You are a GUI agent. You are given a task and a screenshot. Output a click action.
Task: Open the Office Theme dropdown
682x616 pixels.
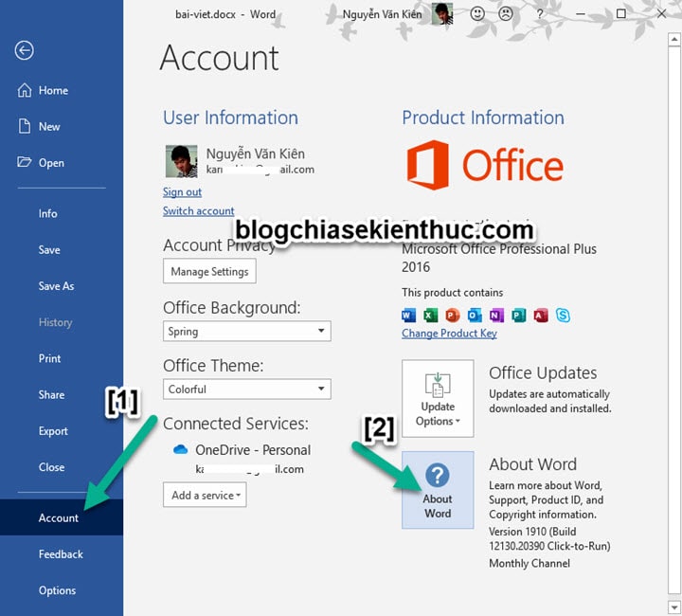[246, 389]
